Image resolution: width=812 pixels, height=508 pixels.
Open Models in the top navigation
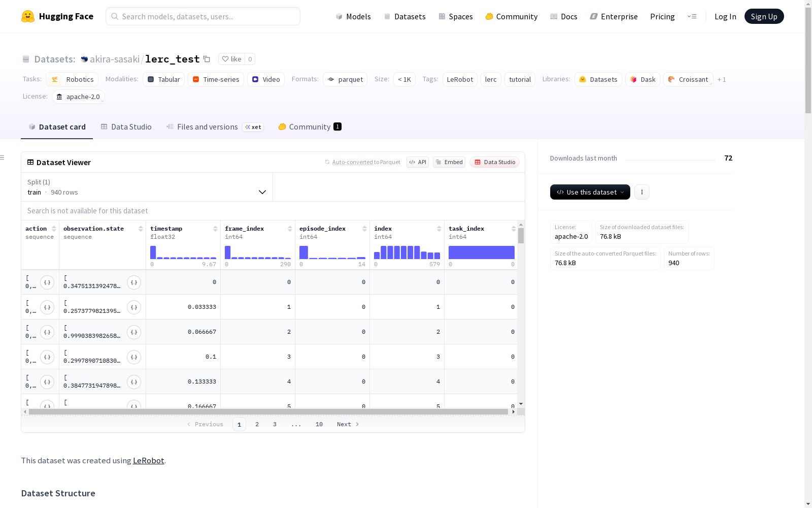tap(353, 16)
